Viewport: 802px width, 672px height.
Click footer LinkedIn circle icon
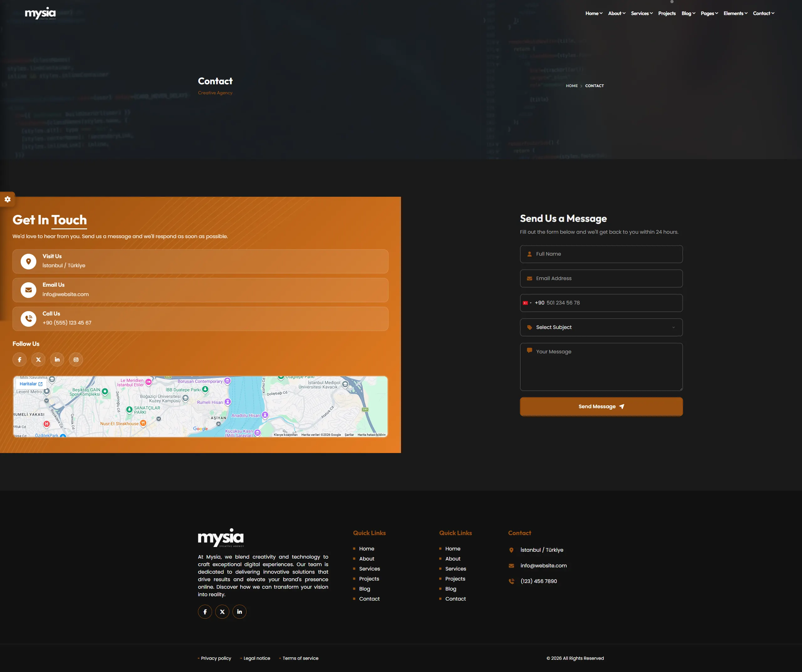pos(239,612)
